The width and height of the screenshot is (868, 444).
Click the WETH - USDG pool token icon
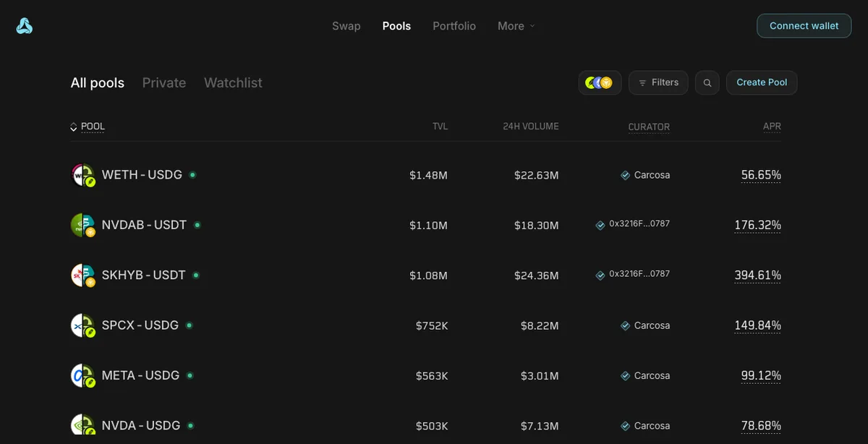tap(83, 176)
